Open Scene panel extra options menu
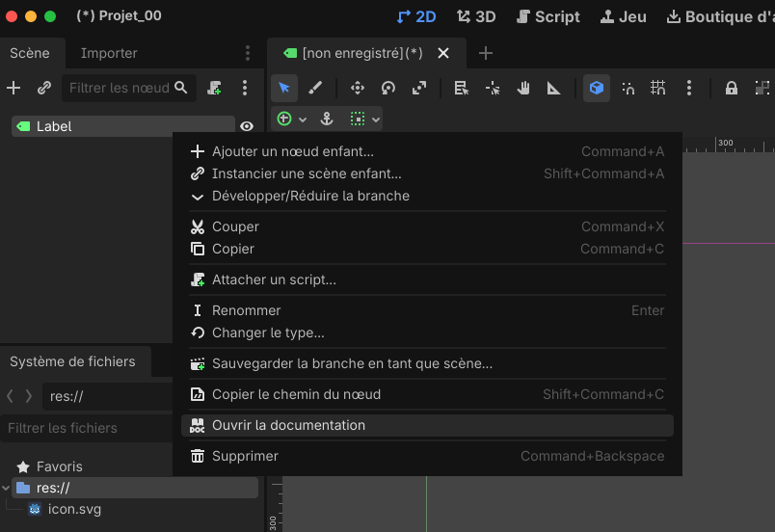 [245, 88]
